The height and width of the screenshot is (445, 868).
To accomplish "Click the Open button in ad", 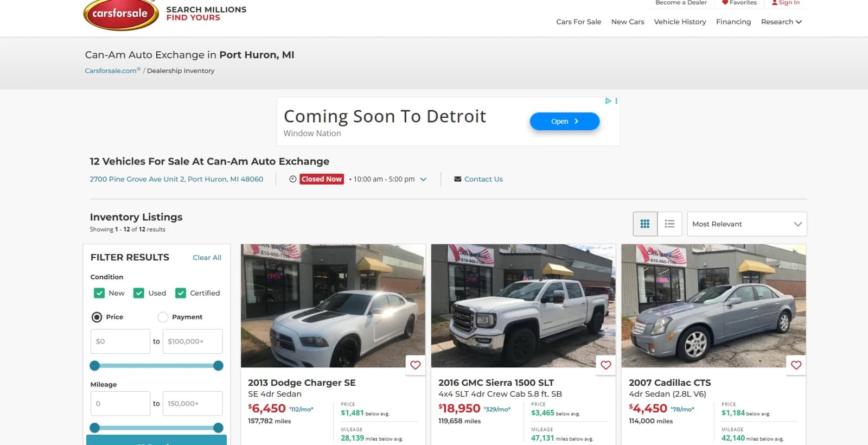I will click(x=565, y=122).
